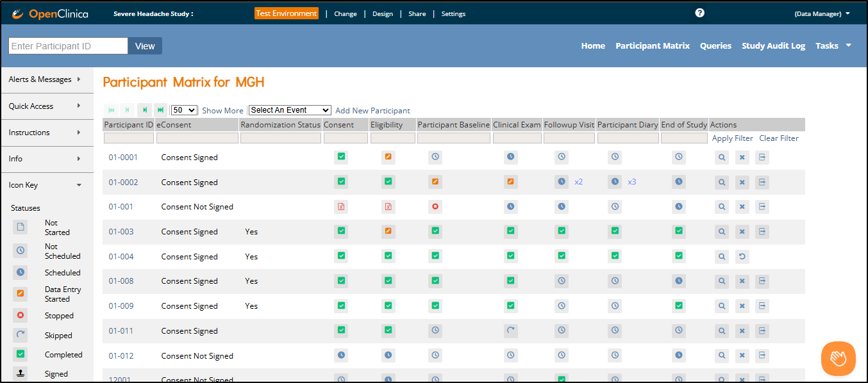Click Add New Participant link
This screenshot has height=383, width=868.
(x=372, y=110)
